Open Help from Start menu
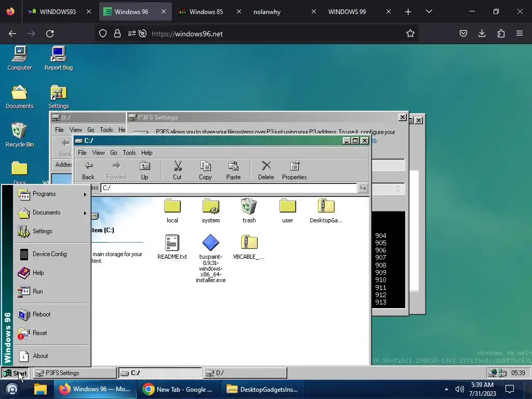 (52, 273)
